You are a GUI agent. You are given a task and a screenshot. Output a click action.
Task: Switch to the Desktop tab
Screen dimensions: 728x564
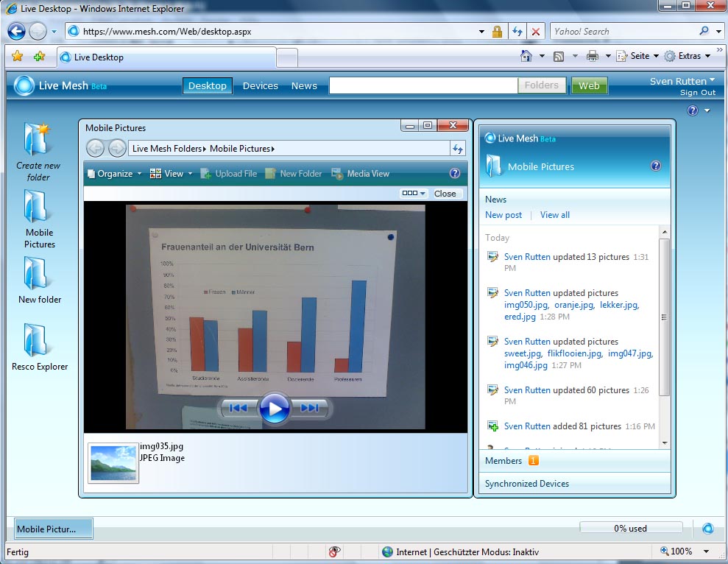[x=207, y=85]
